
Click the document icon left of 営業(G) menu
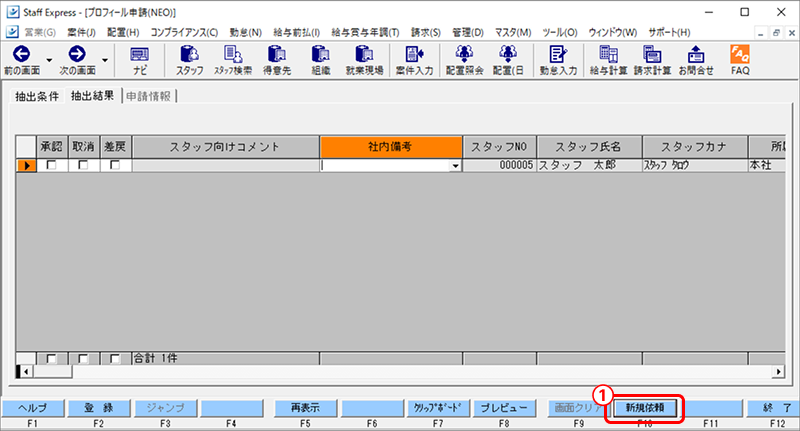[12, 32]
